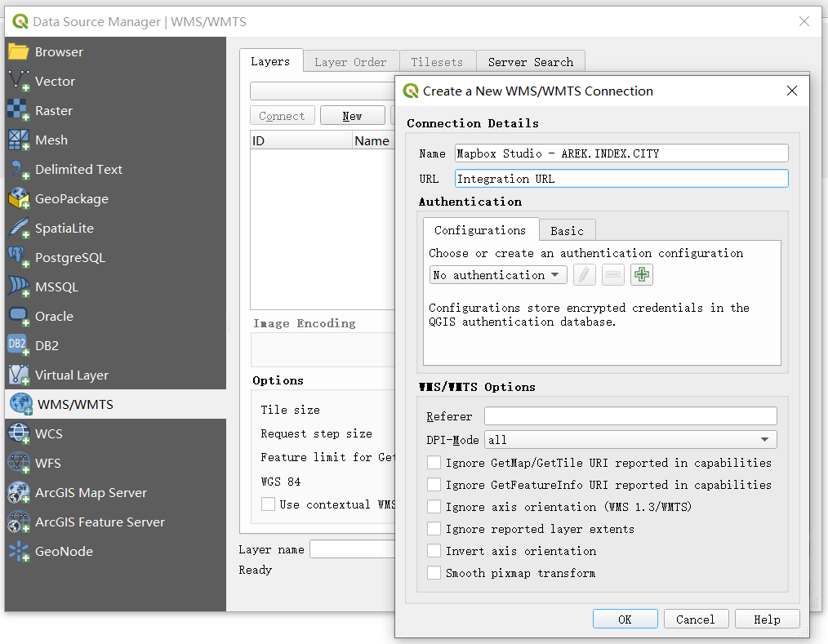Switch to the Layers tab
The width and height of the screenshot is (828, 644).
[x=270, y=61]
